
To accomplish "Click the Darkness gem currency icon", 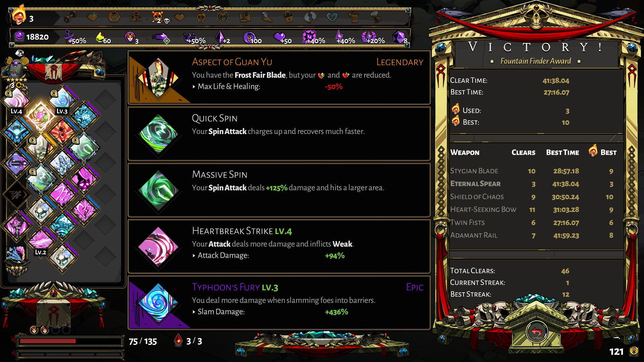I will (x=19, y=36).
